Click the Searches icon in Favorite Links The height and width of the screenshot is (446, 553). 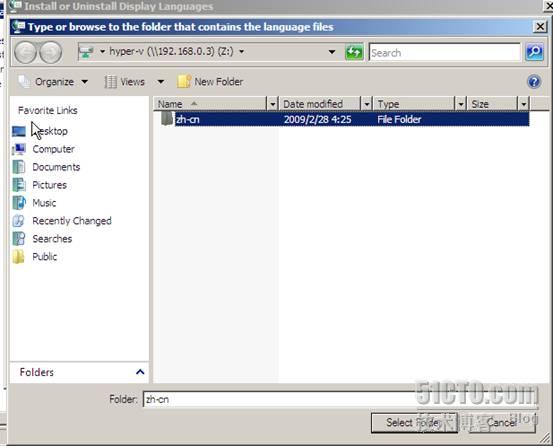click(19, 239)
